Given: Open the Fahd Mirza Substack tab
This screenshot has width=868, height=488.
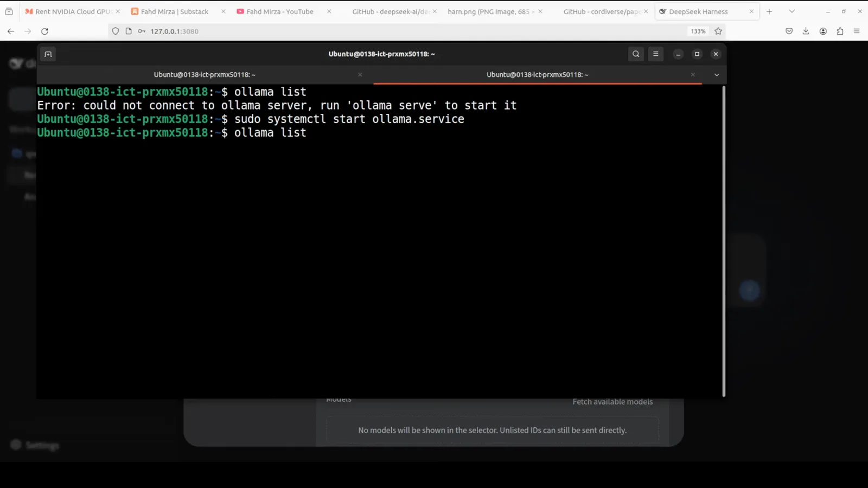Looking at the screenshot, I should tap(175, 11).
